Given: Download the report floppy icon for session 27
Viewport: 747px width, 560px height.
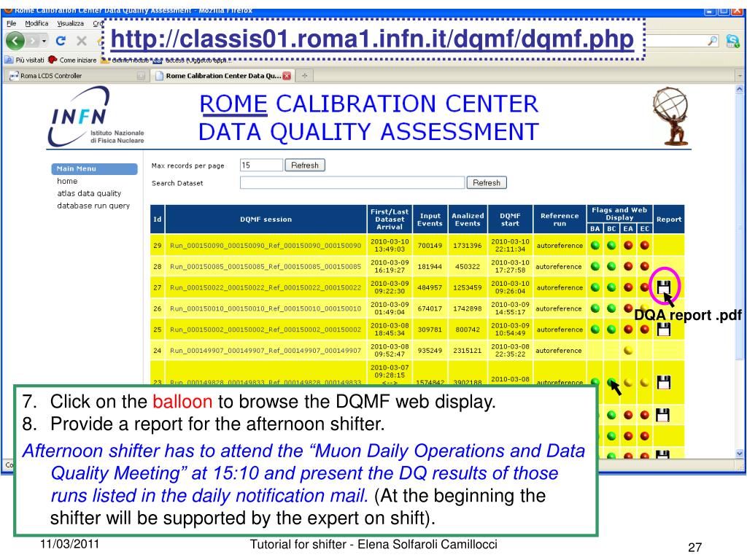Looking at the screenshot, I should [664, 287].
